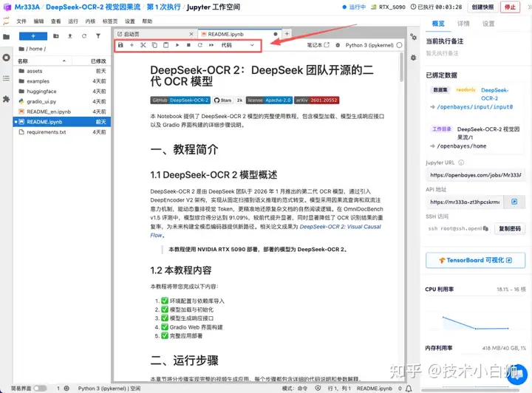Open extension manager puzzle icon
Image resolution: width=532 pixels, height=393 pixels.
coord(6,99)
